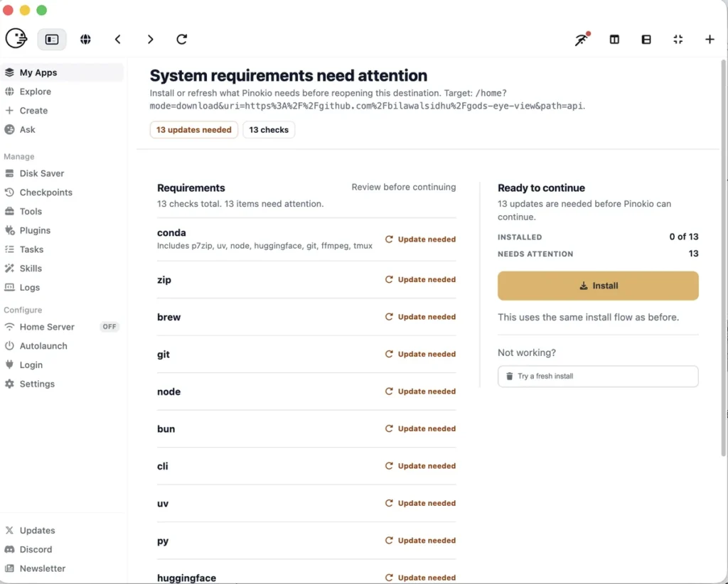The height and width of the screenshot is (584, 728).
Task: Add a new tab with plus icon
Action: [x=710, y=39]
